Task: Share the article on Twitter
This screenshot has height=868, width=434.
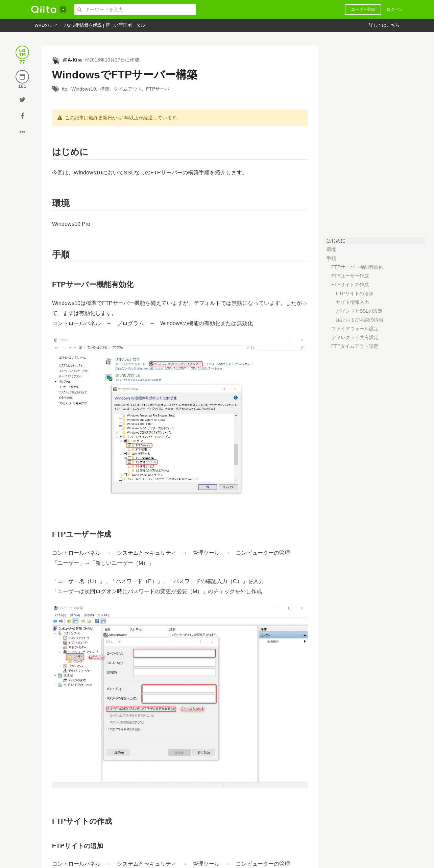Action: [22, 99]
